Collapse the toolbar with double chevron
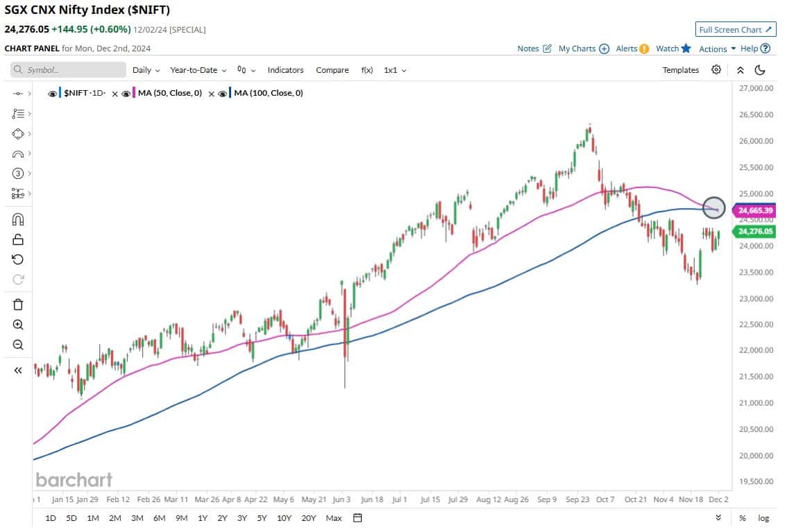 click(741, 70)
